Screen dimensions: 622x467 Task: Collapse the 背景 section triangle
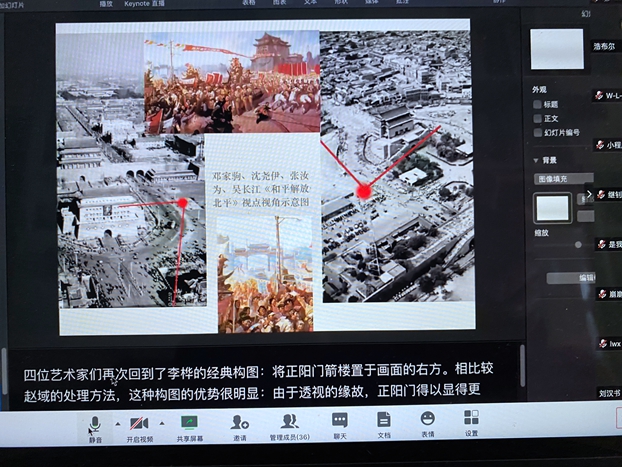click(536, 160)
